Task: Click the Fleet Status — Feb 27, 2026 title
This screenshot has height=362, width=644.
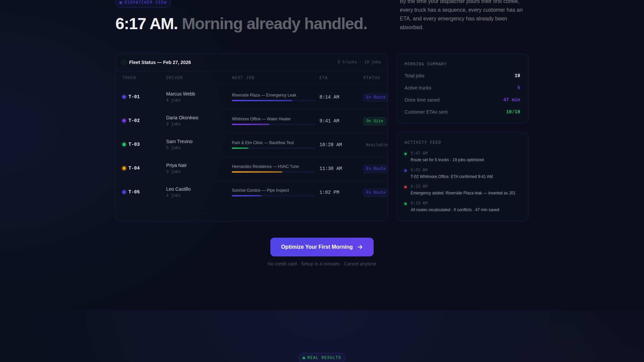Action: pos(160,62)
